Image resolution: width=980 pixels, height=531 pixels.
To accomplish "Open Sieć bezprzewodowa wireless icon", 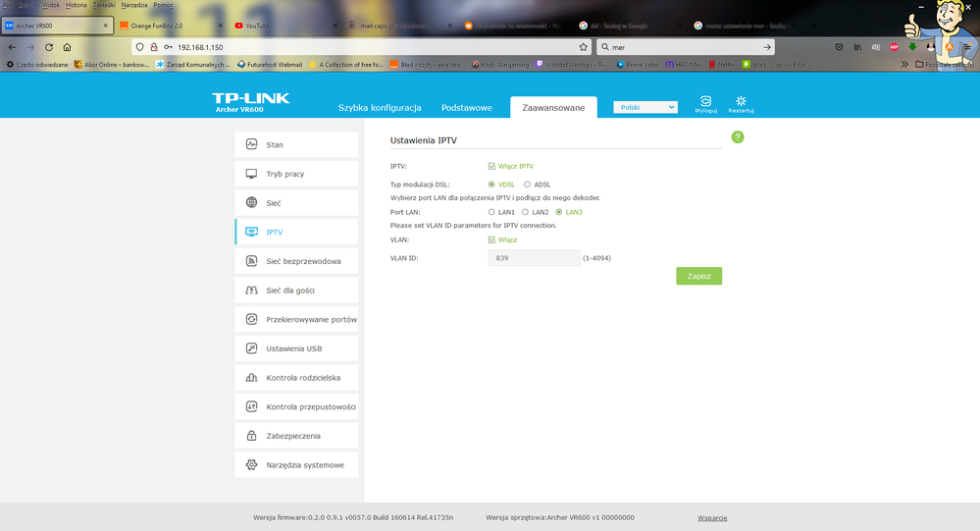I will [251, 261].
